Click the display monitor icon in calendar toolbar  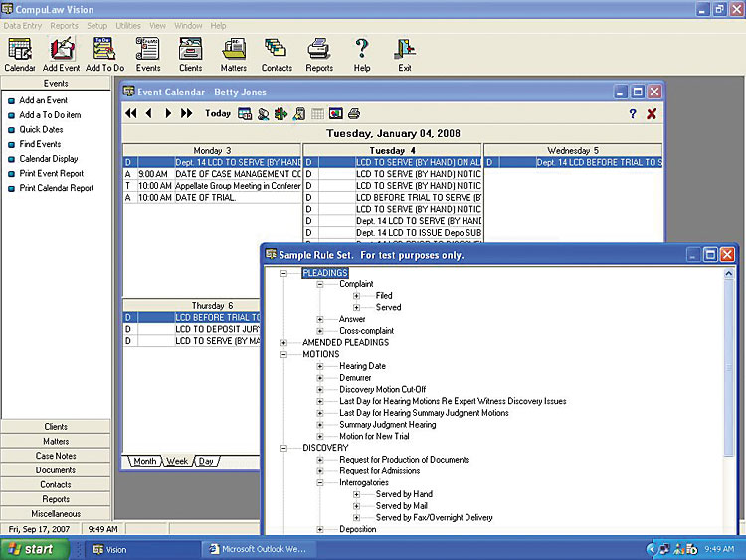point(335,113)
